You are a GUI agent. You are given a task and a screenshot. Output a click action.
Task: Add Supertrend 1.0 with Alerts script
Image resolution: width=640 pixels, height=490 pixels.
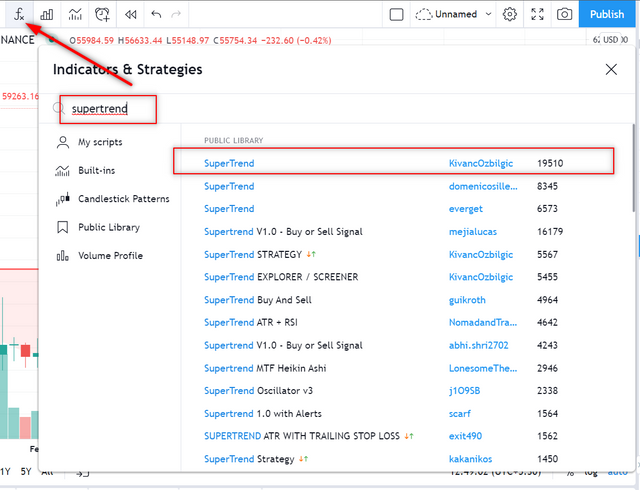click(393, 414)
